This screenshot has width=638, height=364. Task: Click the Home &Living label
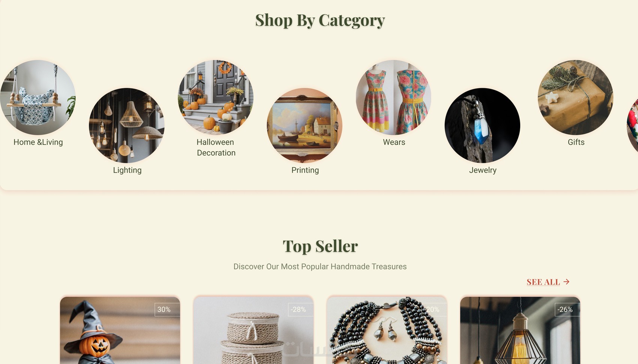coord(38,142)
